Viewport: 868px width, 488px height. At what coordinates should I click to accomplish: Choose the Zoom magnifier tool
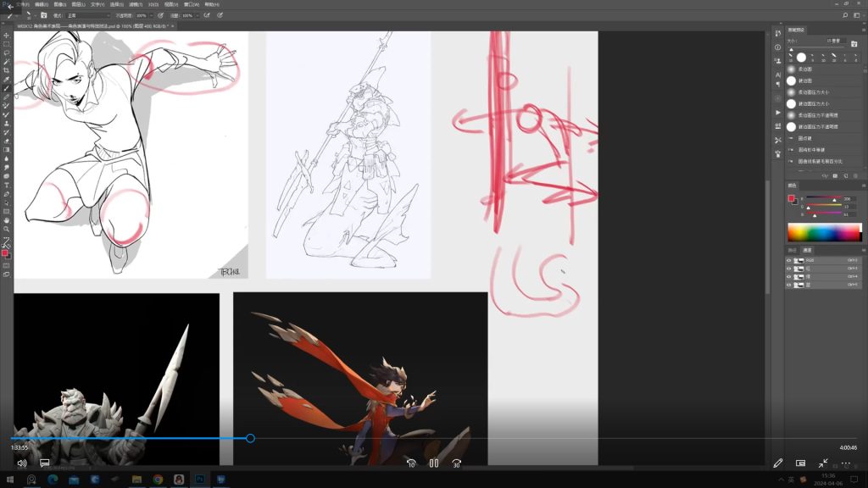(x=6, y=229)
